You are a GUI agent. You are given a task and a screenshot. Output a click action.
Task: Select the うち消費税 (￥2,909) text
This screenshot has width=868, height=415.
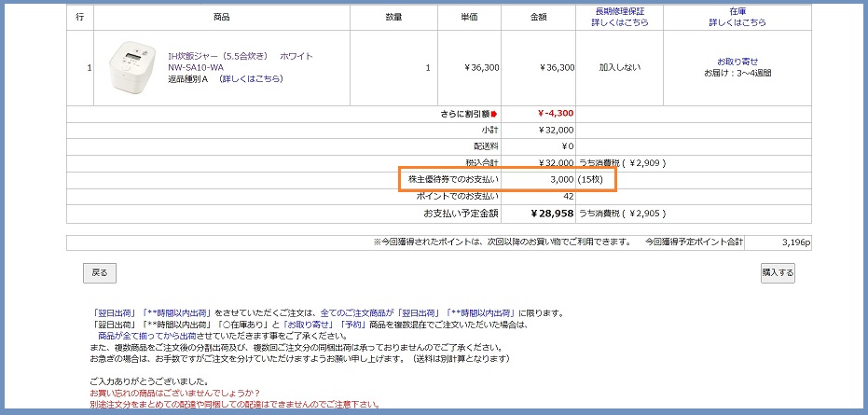pyautogui.click(x=622, y=163)
